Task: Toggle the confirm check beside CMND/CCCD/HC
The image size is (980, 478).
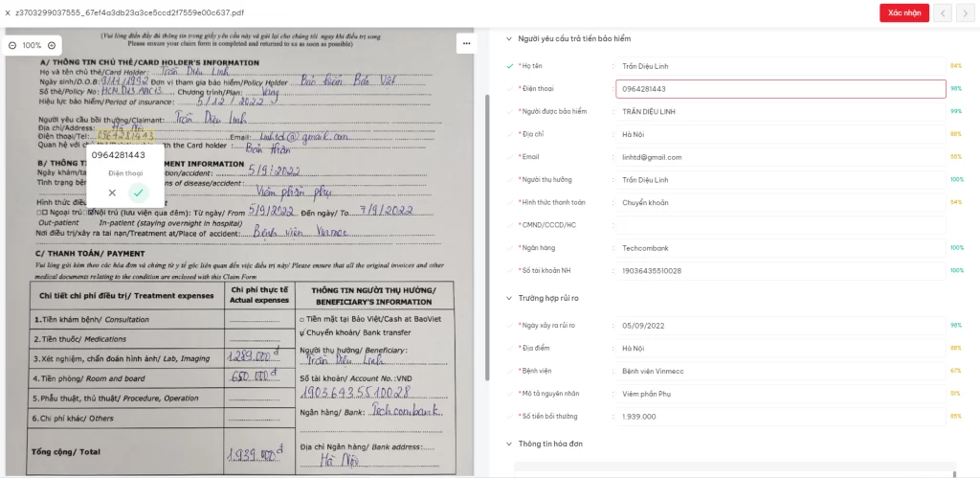Action: 510,225
